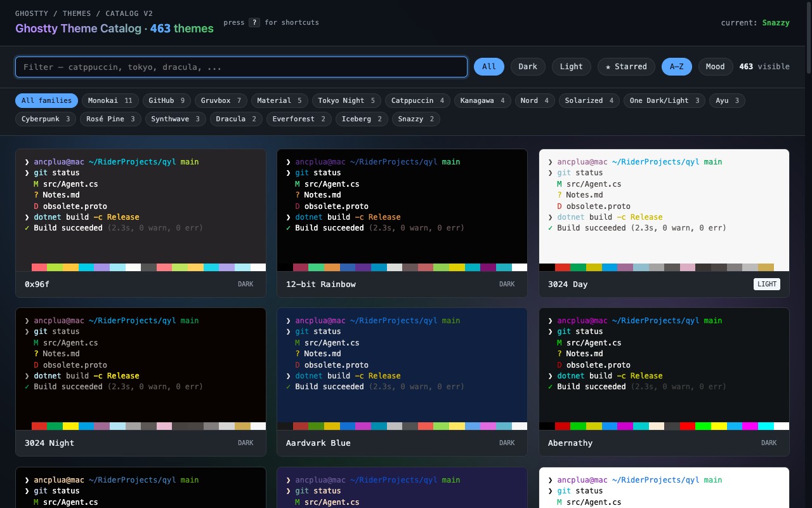Filter by Monokai family
Image resolution: width=812 pixels, height=508 pixels.
[x=110, y=100]
